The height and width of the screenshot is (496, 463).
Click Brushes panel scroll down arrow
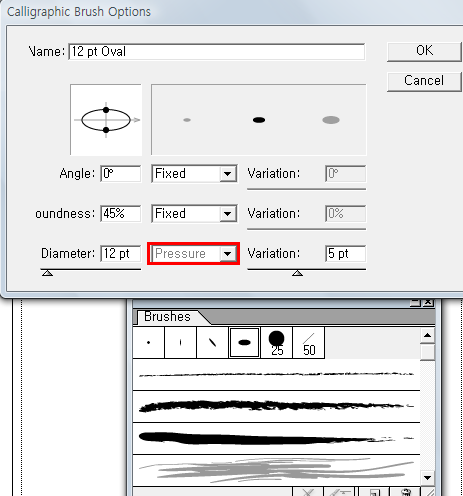(428, 478)
